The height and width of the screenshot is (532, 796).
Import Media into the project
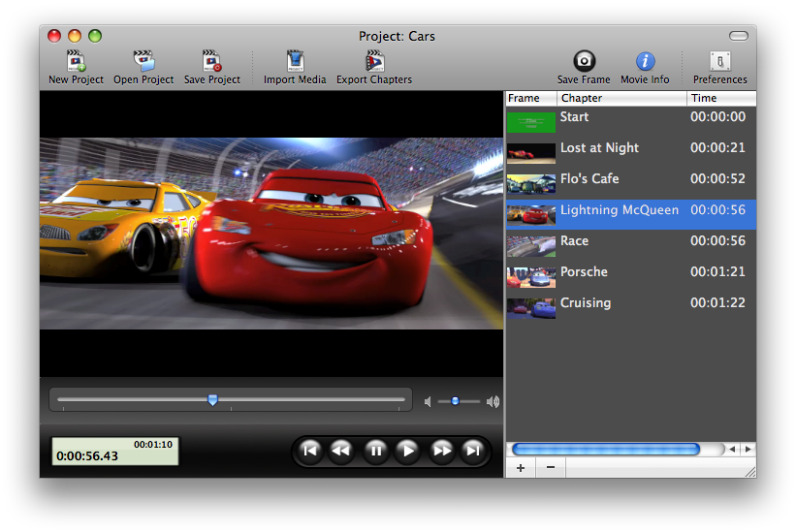[x=295, y=67]
